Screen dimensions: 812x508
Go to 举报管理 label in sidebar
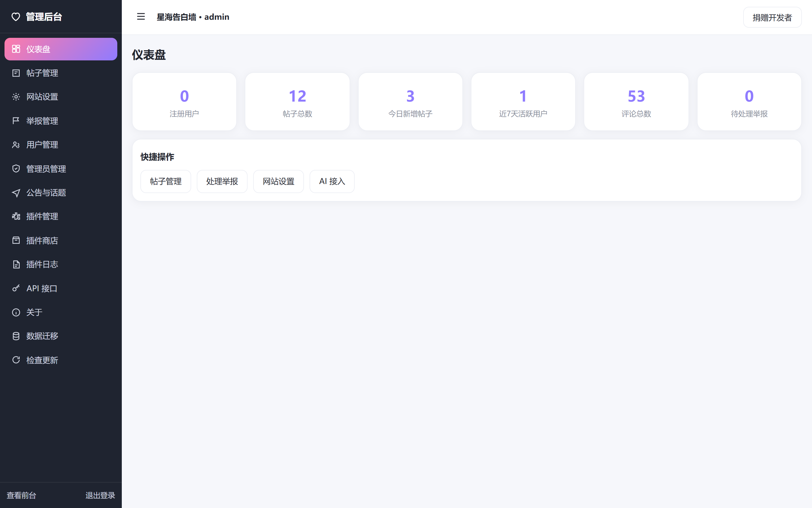click(42, 121)
